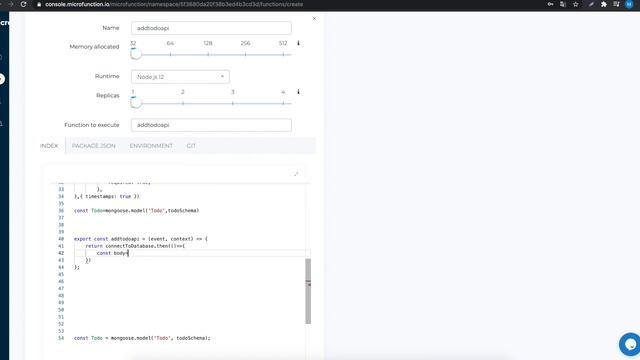Click the saved password key icon
Image resolution: width=640 pixels, height=360 pixels.
click(550, 4)
